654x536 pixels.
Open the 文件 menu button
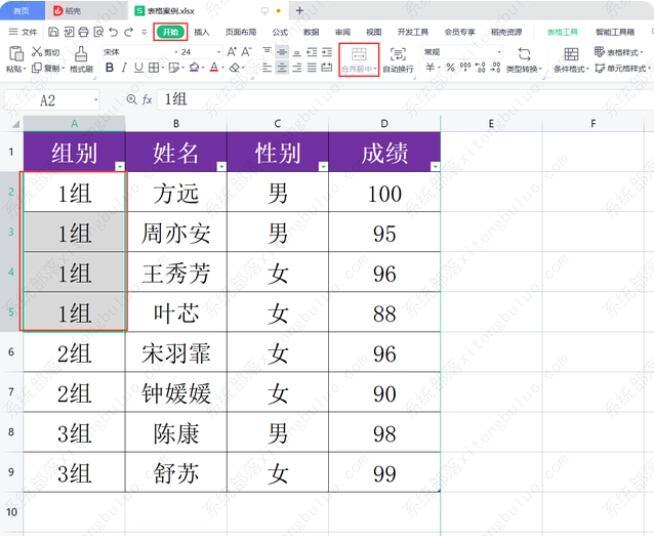[x=23, y=32]
